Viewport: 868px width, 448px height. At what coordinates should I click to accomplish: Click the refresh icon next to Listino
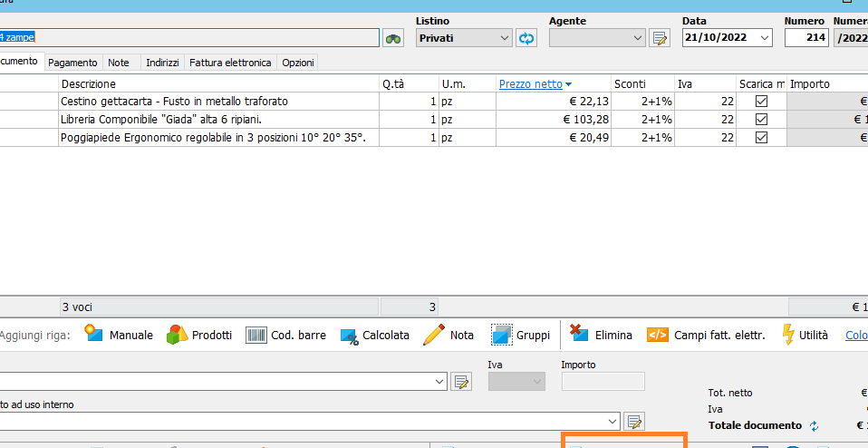(x=526, y=38)
